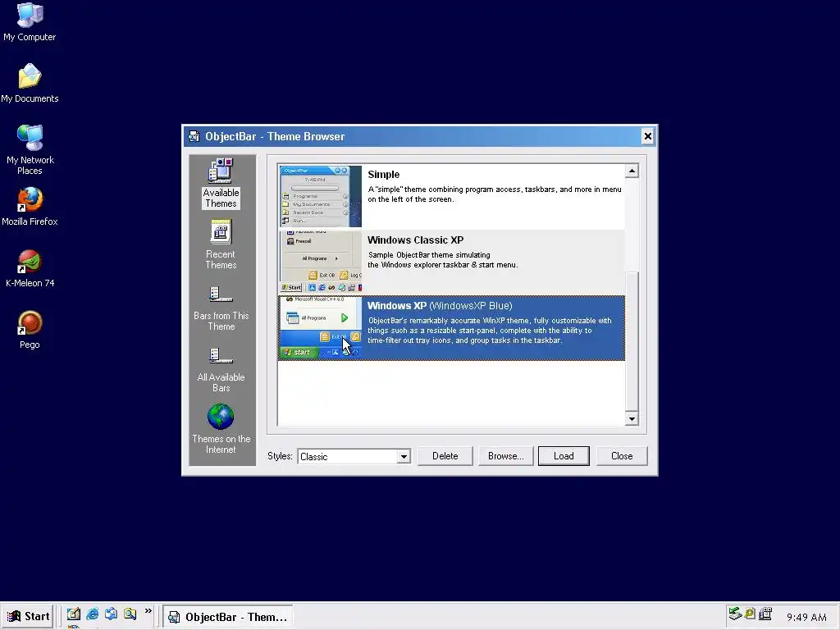Click the 9:49 AM clock

(x=806, y=617)
